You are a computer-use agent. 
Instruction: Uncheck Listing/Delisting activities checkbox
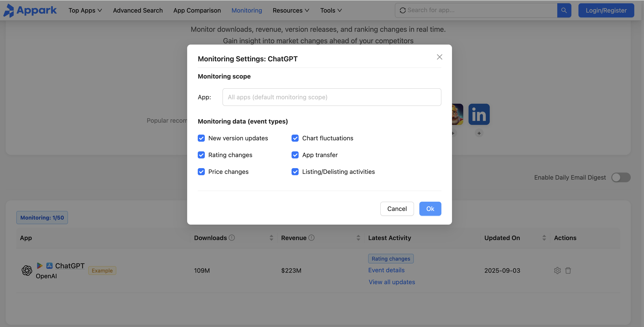(295, 172)
